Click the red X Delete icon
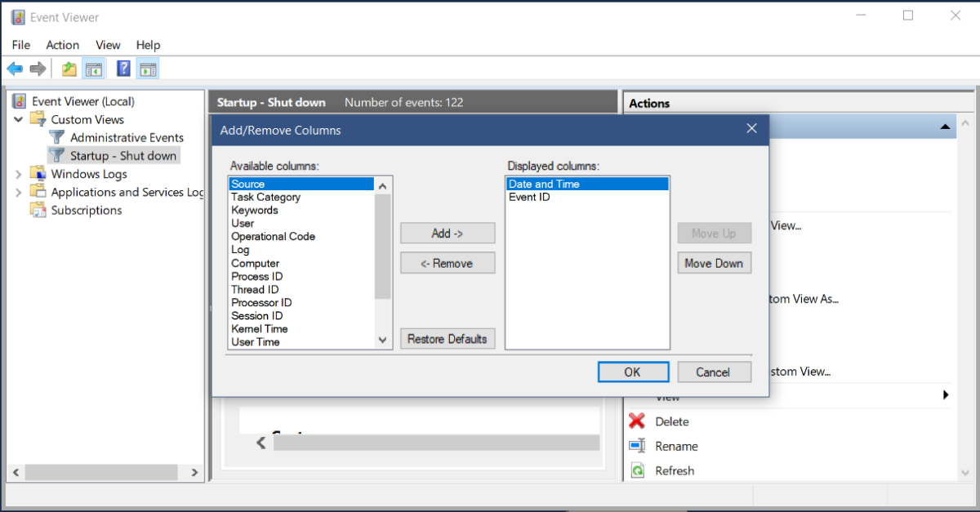 pyautogui.click(x=637, y=421)
